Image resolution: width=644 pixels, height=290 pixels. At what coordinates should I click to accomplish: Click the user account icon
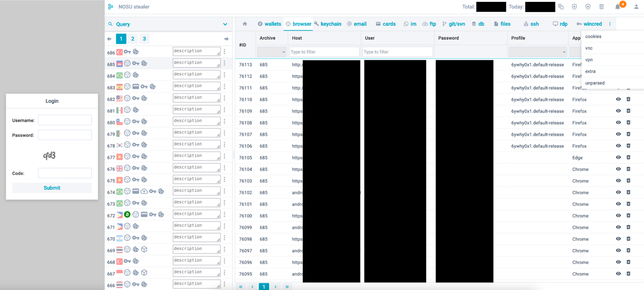coord(636,7)
